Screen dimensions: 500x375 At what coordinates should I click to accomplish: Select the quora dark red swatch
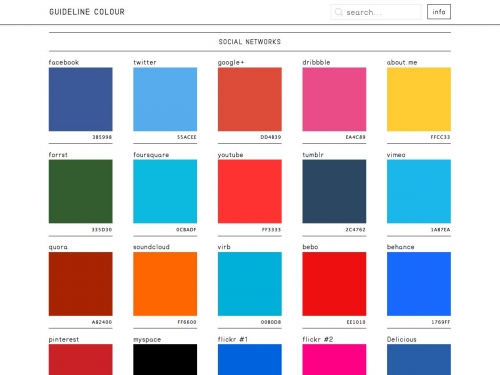tap(81, 284)
